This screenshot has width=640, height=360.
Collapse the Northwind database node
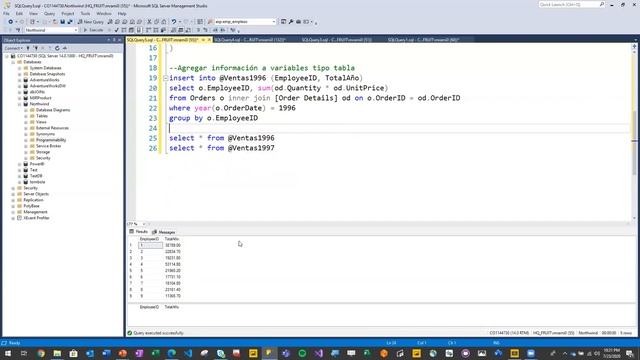point(19,104)
